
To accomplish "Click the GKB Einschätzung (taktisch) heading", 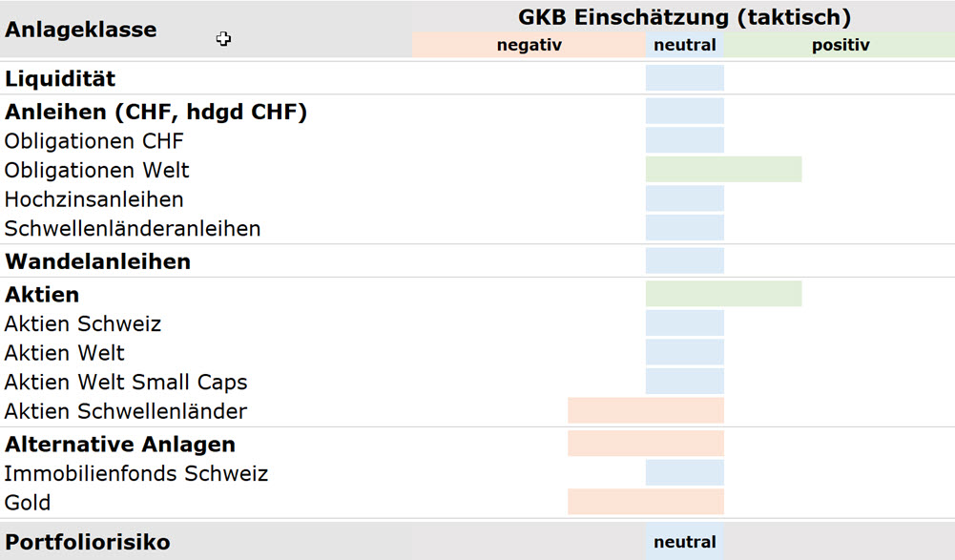I will 684,17.
